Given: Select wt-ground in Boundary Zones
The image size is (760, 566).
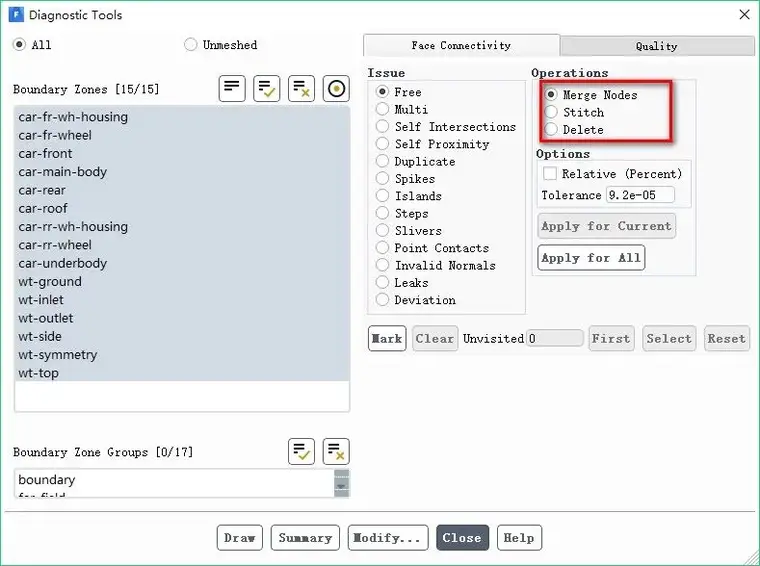Looking at the screenshot, I should [x=182, y=281].
